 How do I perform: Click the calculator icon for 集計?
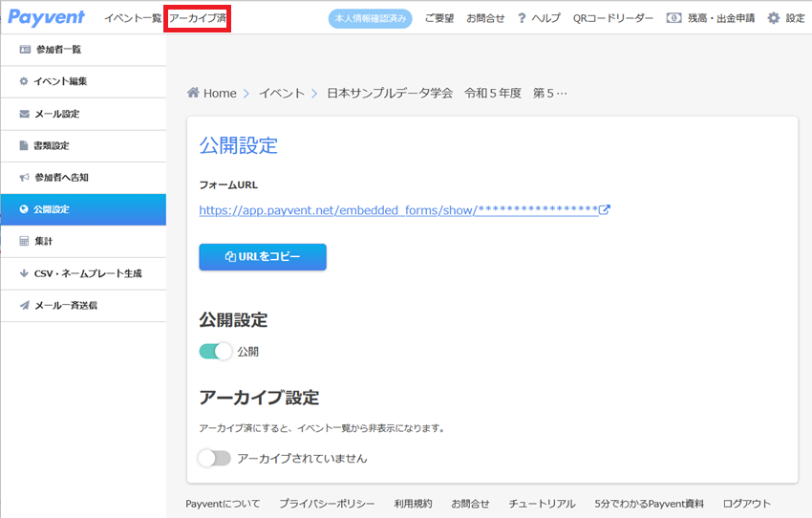[24, 241]
